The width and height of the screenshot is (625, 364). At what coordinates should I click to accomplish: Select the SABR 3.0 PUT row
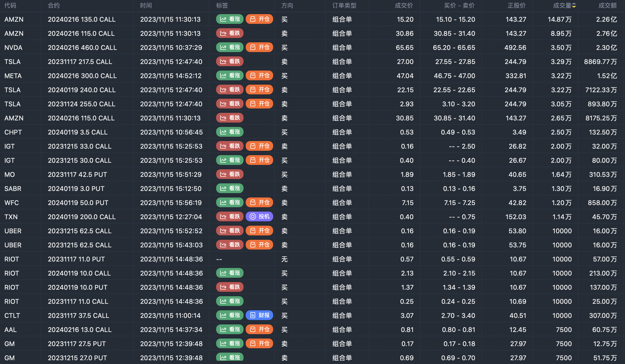click(x=76, y=189)
